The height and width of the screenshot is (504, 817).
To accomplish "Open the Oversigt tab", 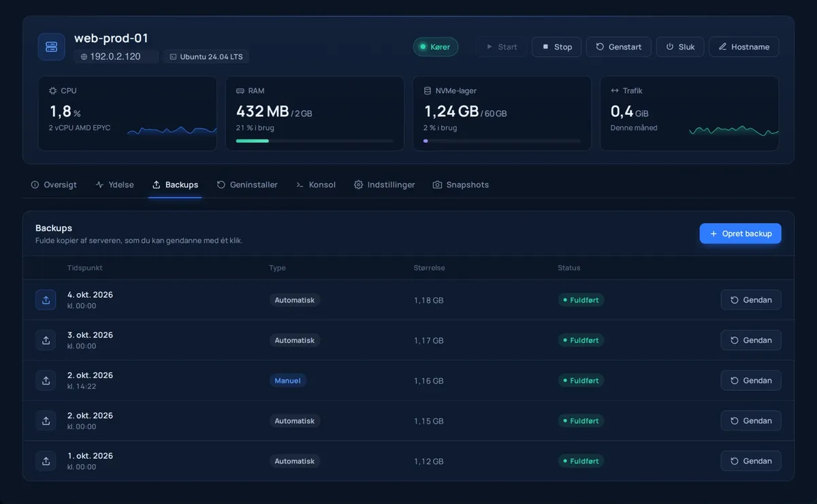I will 54,185.
